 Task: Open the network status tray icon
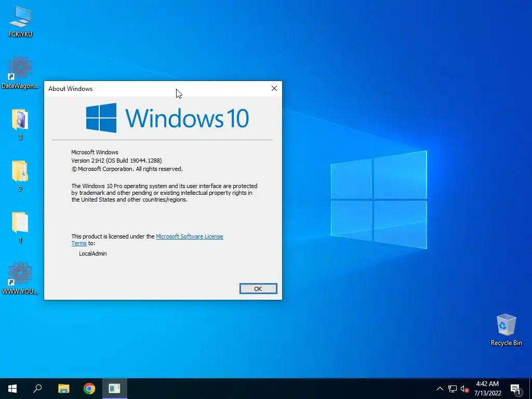[453, 389]
